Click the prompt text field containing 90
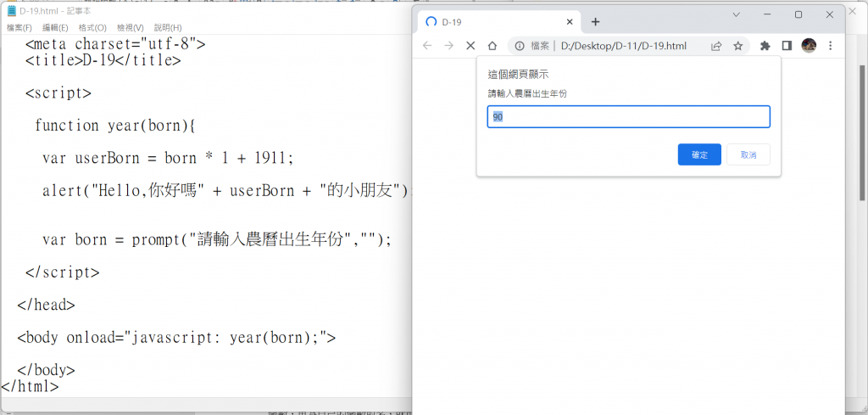This screenshot has height=415, width=868. click(x=628, y=117)
